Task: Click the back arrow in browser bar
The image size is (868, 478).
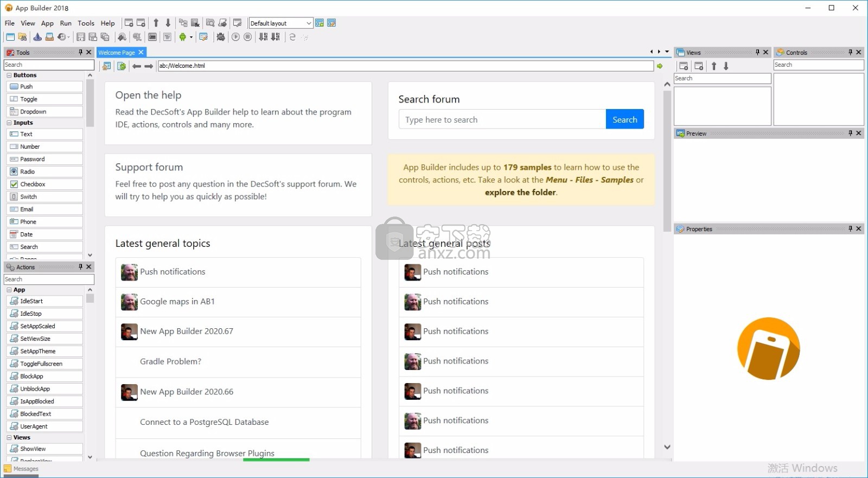Action: tap(137, 66)
